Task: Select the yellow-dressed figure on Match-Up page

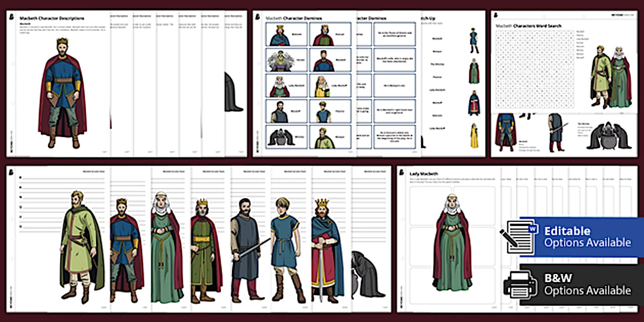Action: click(474, 135)
